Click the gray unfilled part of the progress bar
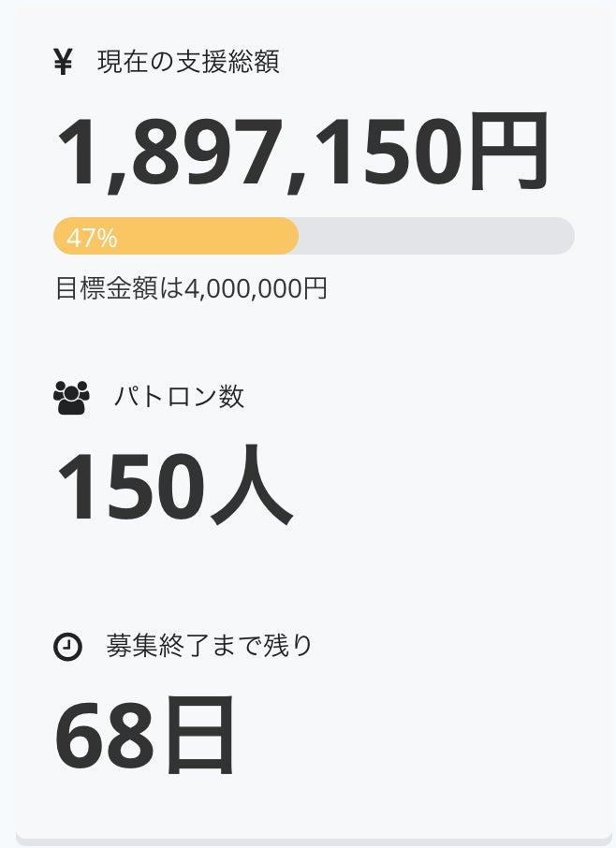Viewport: 616px width, 848px height. [x=431, y=236]
